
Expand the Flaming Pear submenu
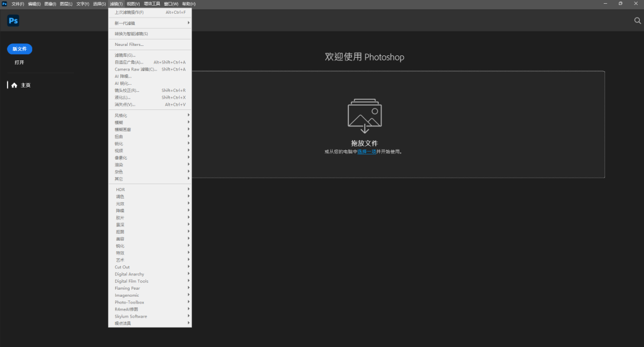(x=150, y=289)
